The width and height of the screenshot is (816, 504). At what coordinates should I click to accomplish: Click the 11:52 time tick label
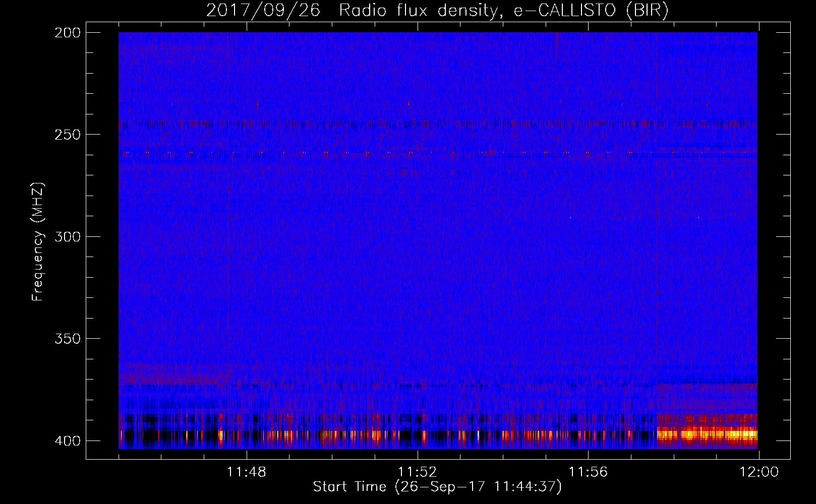pyautogui.click(x=418, y=472)
